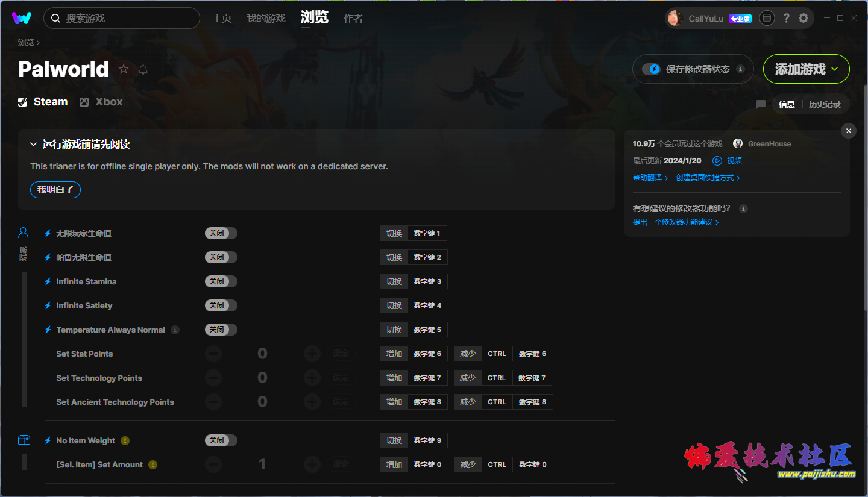Image resolution: width=868 pixels, height=497 pixels.
Task: Increase [Sel. Item] Set Amount with plus
Action: pyautogui.click(x=312, y=464)
